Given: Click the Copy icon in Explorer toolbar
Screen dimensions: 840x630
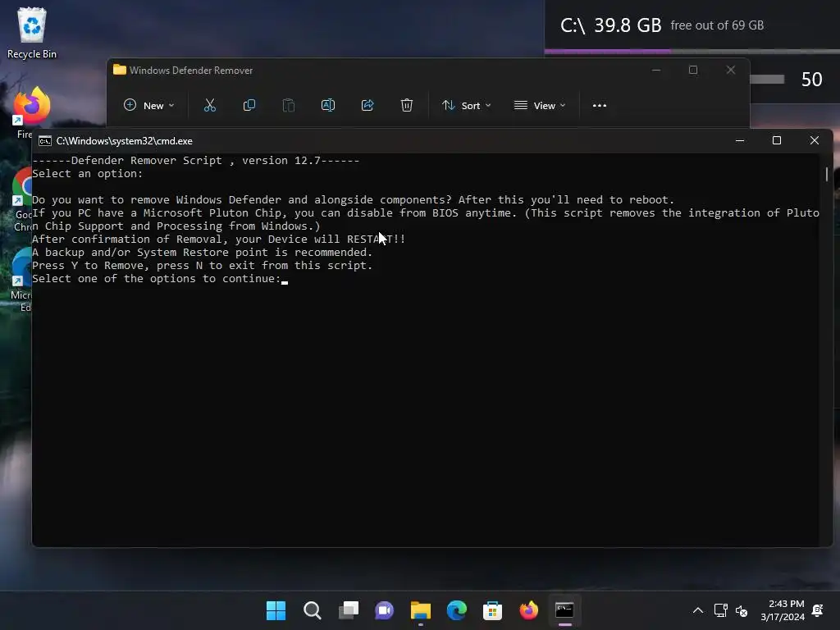Looking at the screenshot, I should [x=249, y=106].
